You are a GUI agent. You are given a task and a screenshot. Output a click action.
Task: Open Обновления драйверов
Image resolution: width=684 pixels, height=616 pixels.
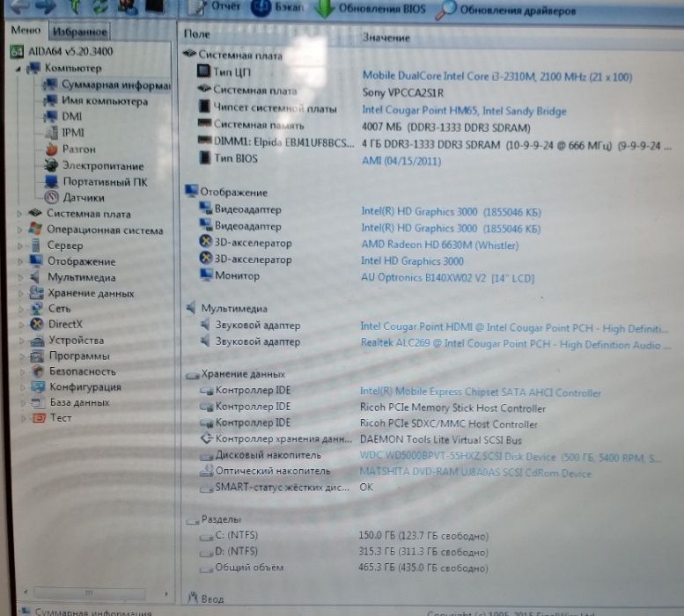(506, 11)
